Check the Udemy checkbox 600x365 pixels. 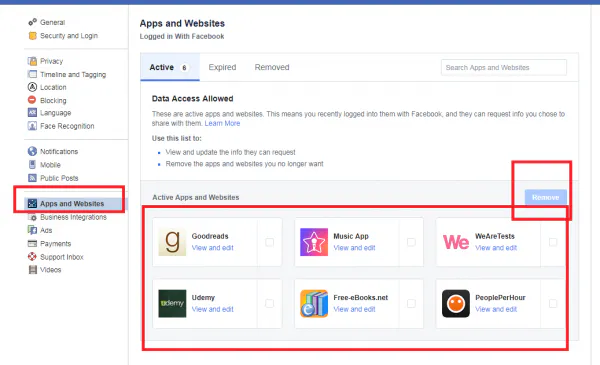coord(270,303)
